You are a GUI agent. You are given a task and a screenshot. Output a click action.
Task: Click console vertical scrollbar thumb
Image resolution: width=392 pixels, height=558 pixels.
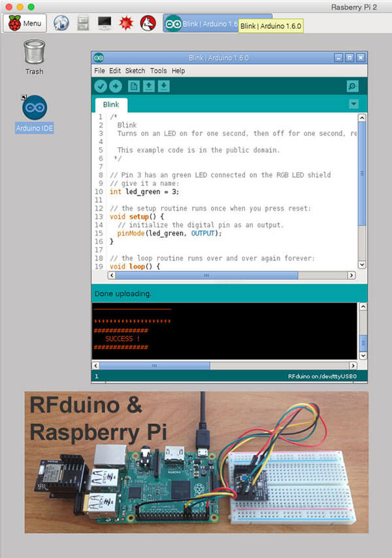point(363,343)
